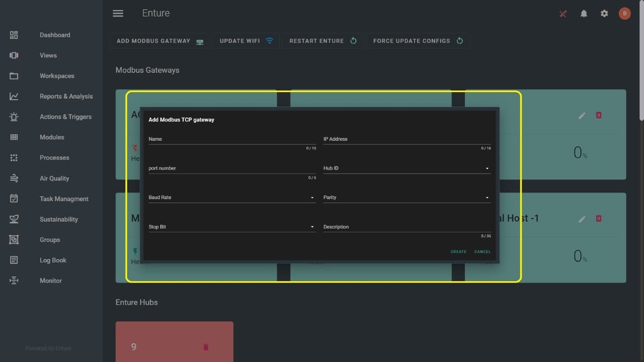Go to Dashboard in the sidebar
The image size is (644, 362).
click(x=55, y=35)
